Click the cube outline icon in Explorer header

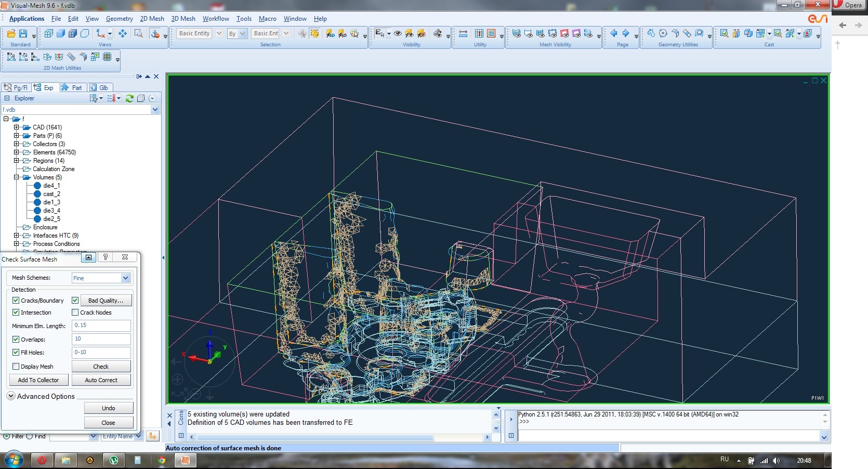tap(141, 98)
